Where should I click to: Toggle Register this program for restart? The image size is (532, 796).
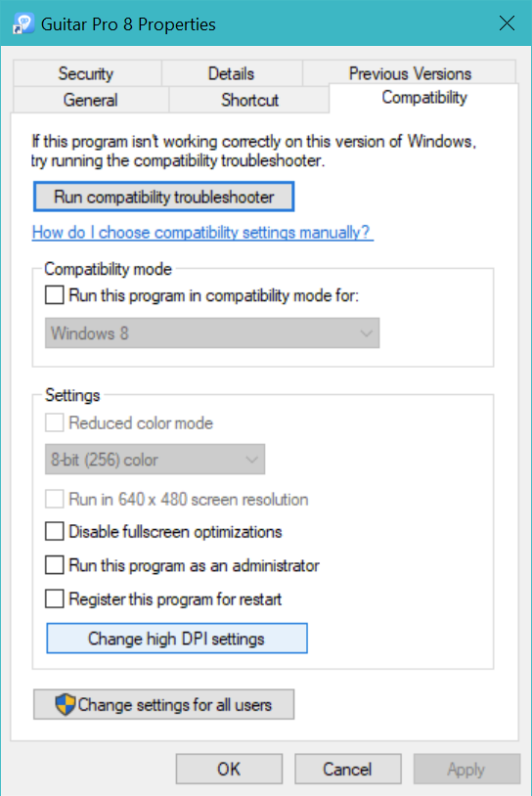tap(55, 599)
